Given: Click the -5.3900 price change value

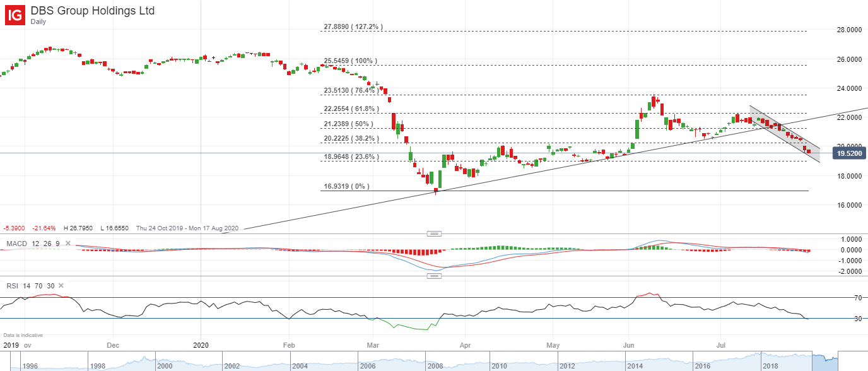Looking at the screenshot, I should pyautogui.click(x=13, y=228).
